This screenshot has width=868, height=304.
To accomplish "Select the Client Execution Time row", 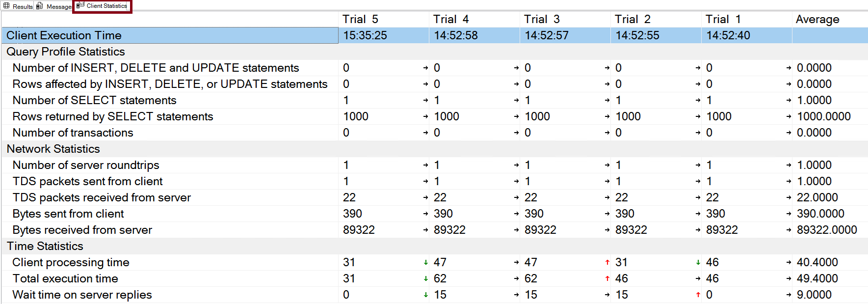I will click(64, 35).
